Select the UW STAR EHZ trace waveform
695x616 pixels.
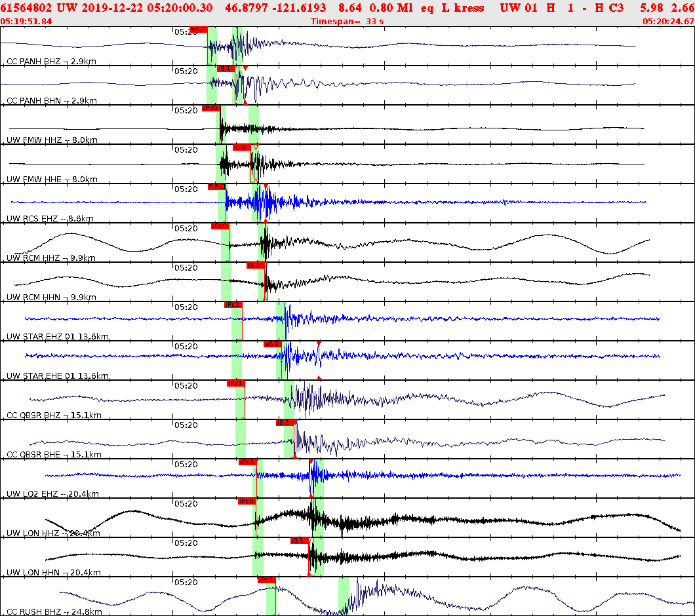coord(393,318)
